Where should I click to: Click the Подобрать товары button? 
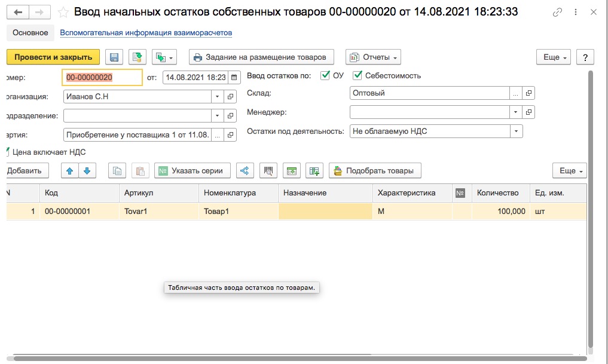point(375,171)
